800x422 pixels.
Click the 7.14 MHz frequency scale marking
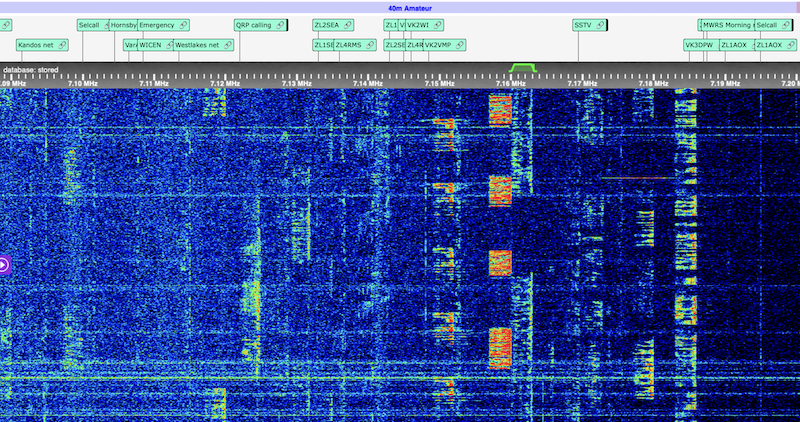368,84
